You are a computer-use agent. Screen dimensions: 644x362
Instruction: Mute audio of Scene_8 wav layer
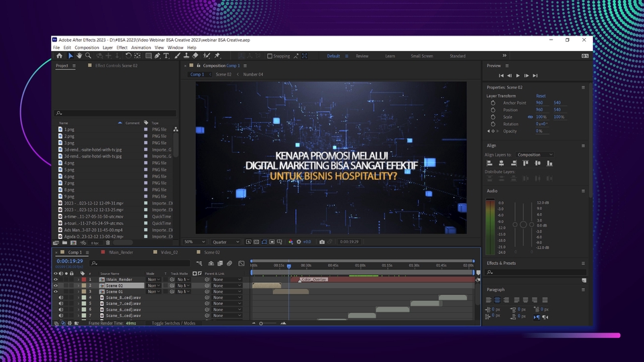click(61, 298)
